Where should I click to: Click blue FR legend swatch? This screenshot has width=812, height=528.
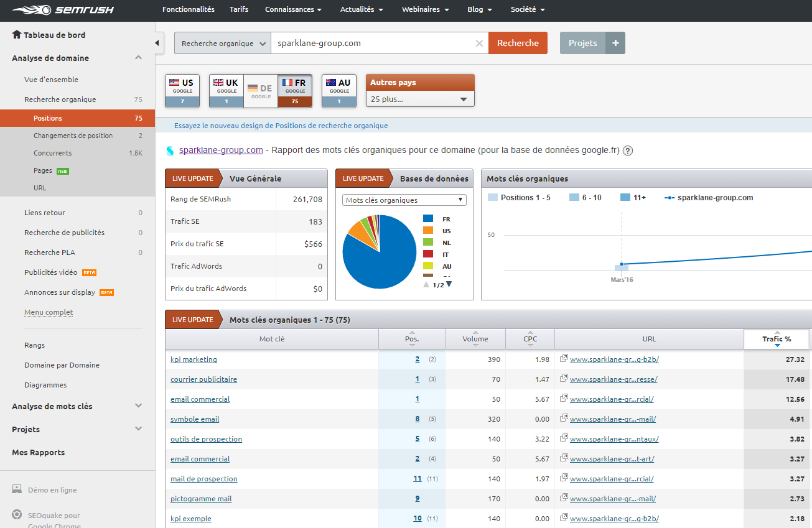tap(427, 219)
